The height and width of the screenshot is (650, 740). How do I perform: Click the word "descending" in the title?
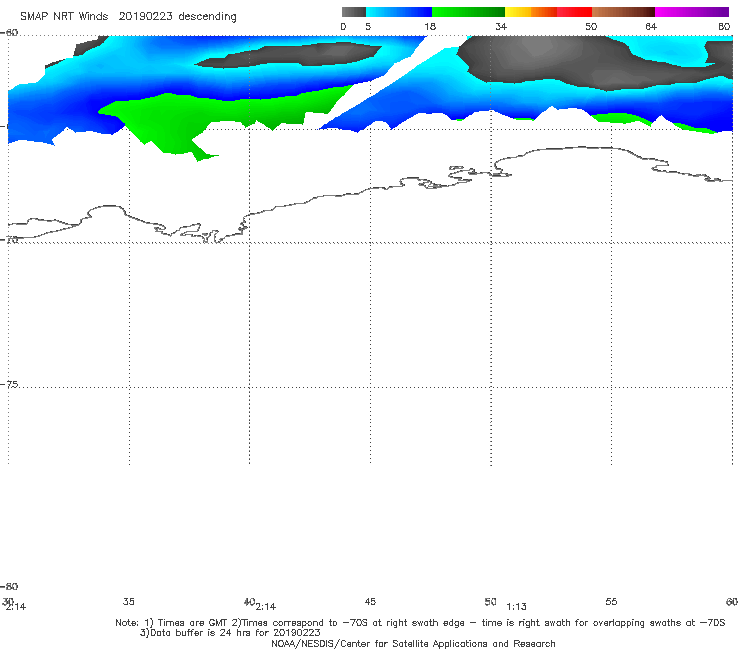(208, 17)
